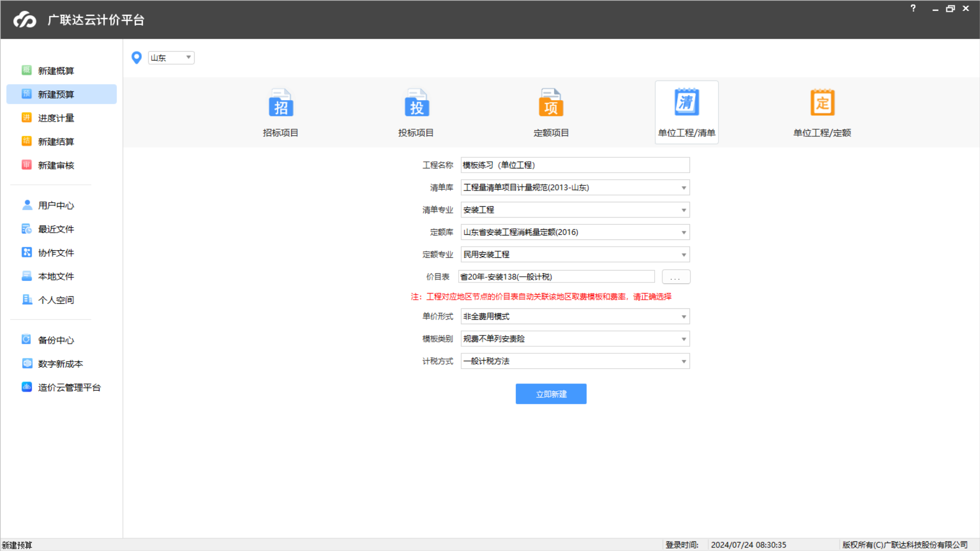The height and width of the screenshot is (551, 980).
Task: Click the 新建预算 status bar text
Action: pos(17,545)
